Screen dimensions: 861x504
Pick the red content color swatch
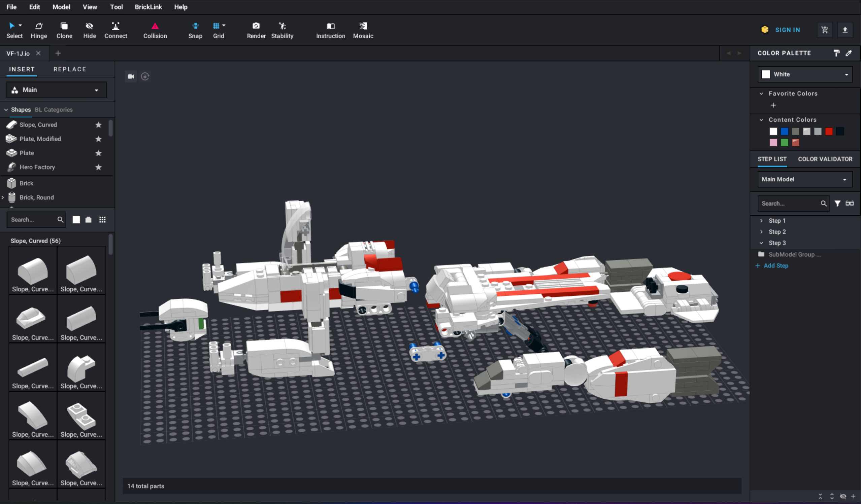829,132
